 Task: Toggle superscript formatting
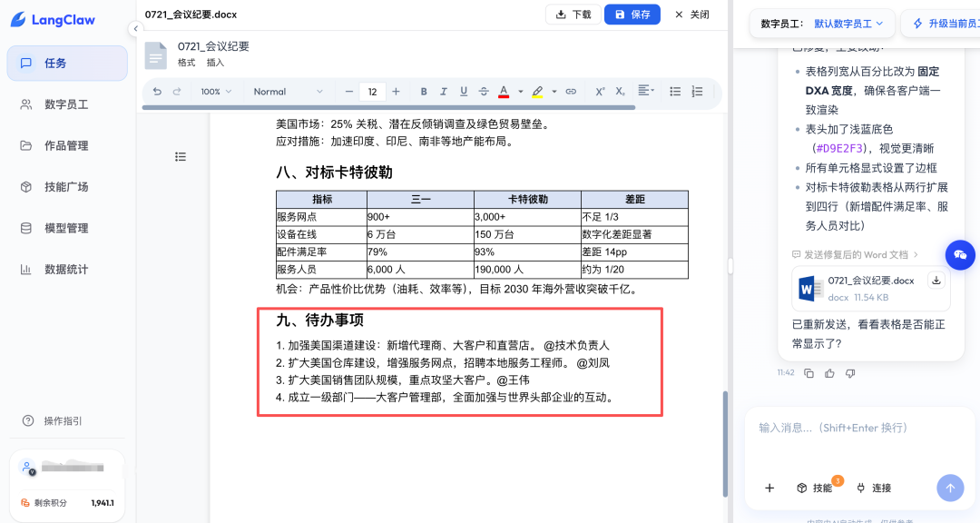click(600, 92)
